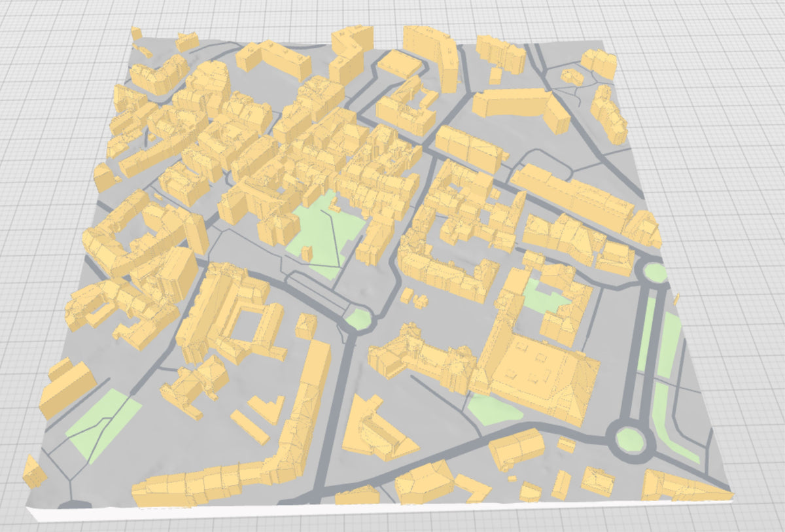Click the large green park in the center
This screenshot has height=532, width=785.
[325, 237]
